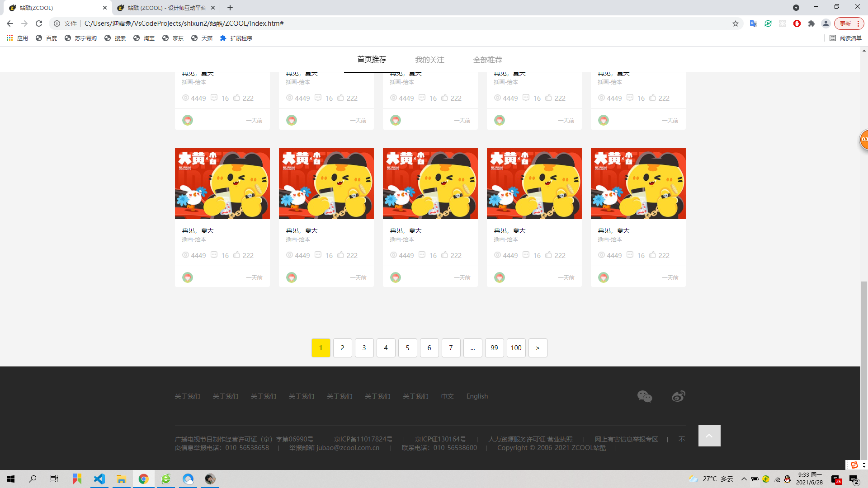Click the English language link in footer
Image resolution: width=868 pixels, height=488 pixels.
477,396
